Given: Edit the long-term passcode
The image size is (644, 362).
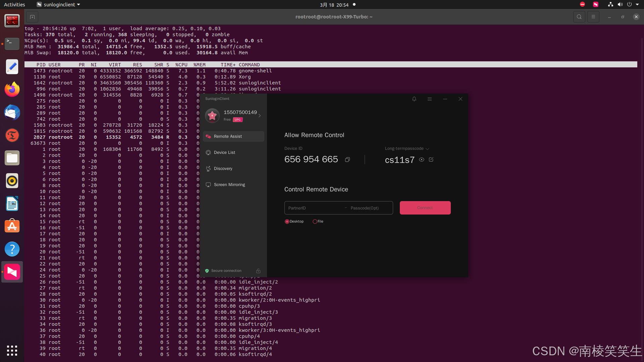Looking at the screenshot, I should click(x=431, y=160).
